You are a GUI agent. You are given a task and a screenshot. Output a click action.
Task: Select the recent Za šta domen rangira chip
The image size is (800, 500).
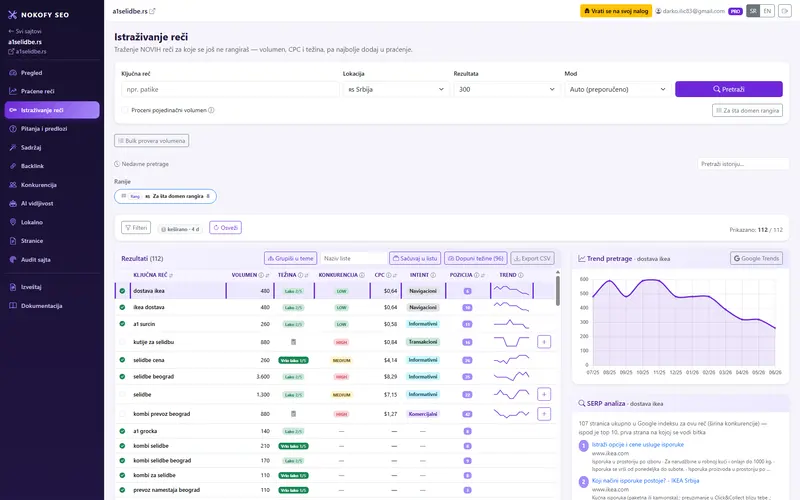coord(165,196)
